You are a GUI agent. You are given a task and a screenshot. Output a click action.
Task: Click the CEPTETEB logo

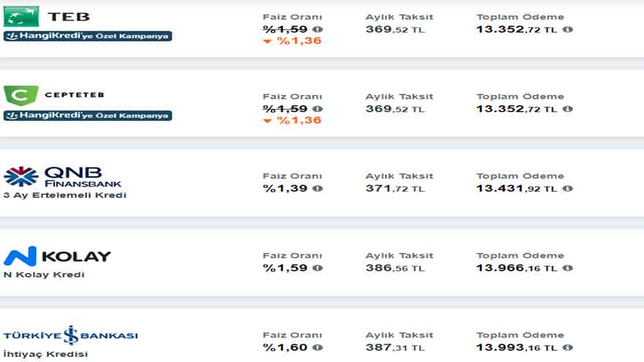(x=54, y=95)
